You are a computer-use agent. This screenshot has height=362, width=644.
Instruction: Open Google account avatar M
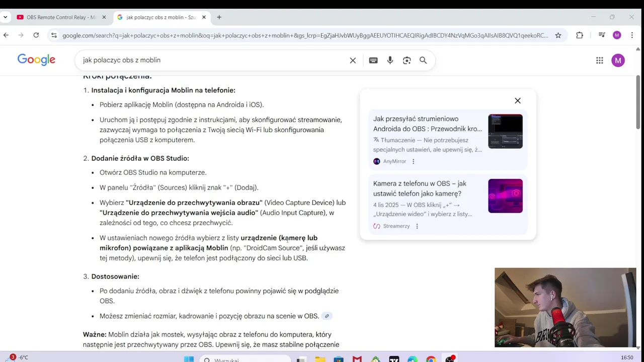pyautogui.click(x=618, y=60)
